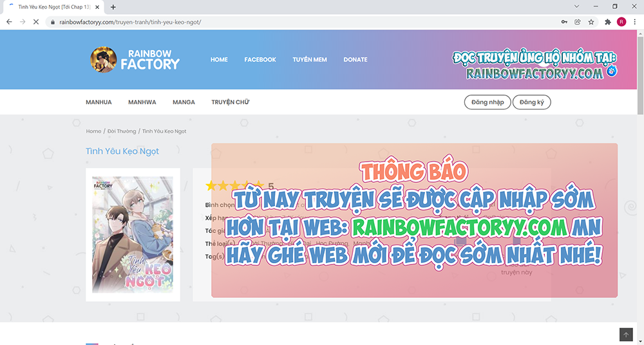Select the MANHWA navigation item
Screen dimensions: 644x345
[x=142, y=102]
